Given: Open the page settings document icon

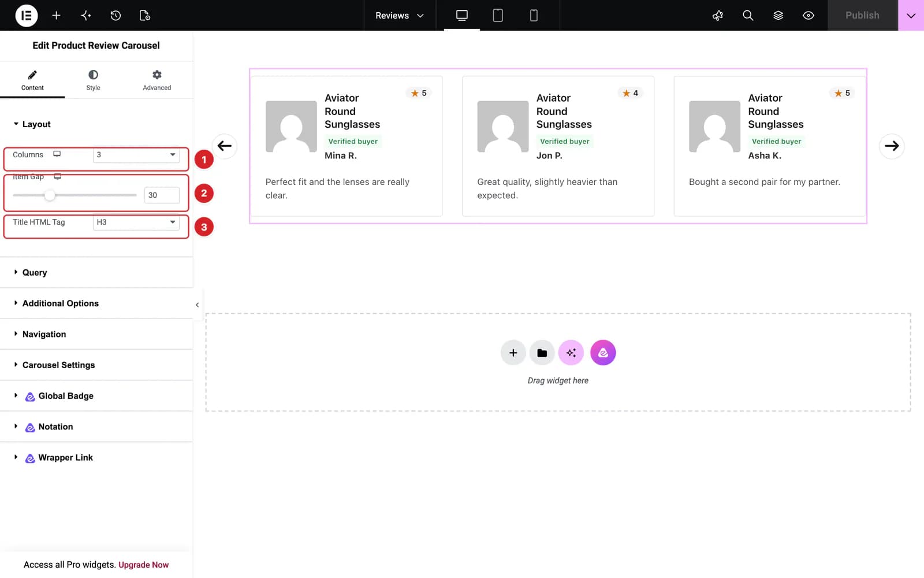Looking at the screenshot, I should 145,16.
